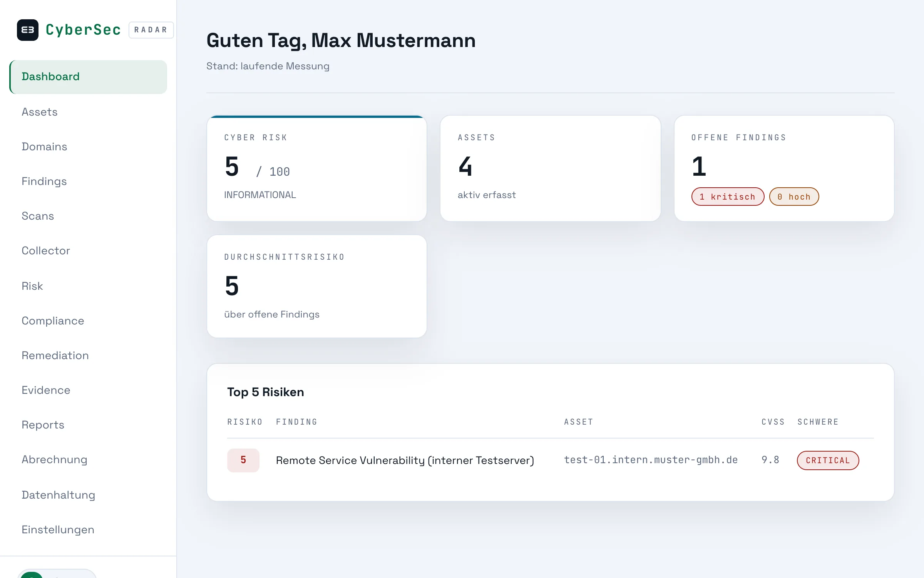Click the CRITICAL severity badge

(828, 460)
